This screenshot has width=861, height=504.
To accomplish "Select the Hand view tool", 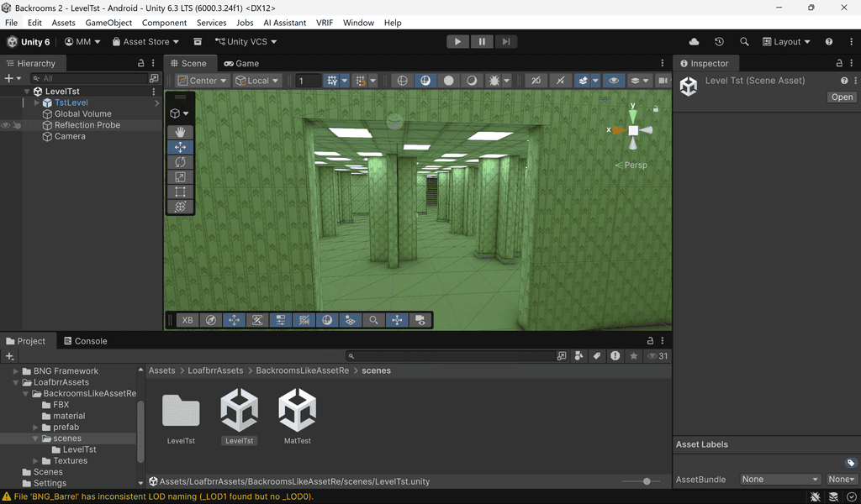I will coord(180,132).
